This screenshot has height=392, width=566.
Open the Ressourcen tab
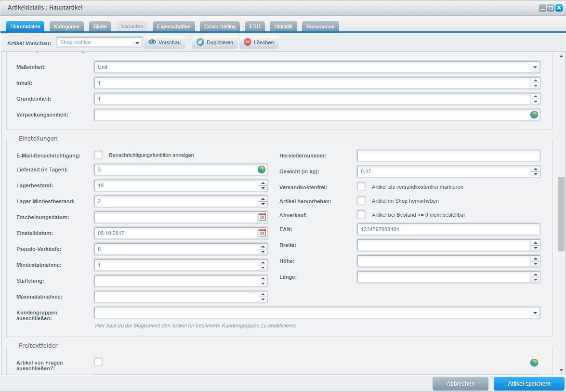[x=320, y=26]
